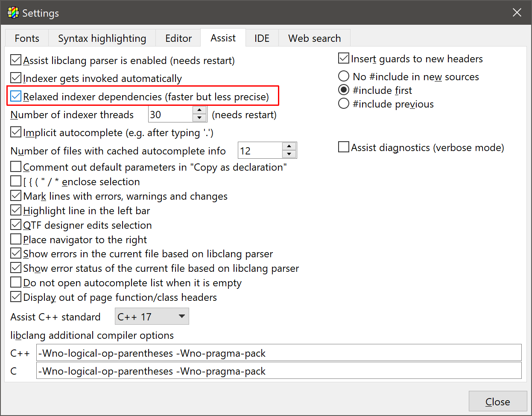Click the Settings app icon in title bar
This screenshot has height=416, width=532.
(x=13, y=13)
